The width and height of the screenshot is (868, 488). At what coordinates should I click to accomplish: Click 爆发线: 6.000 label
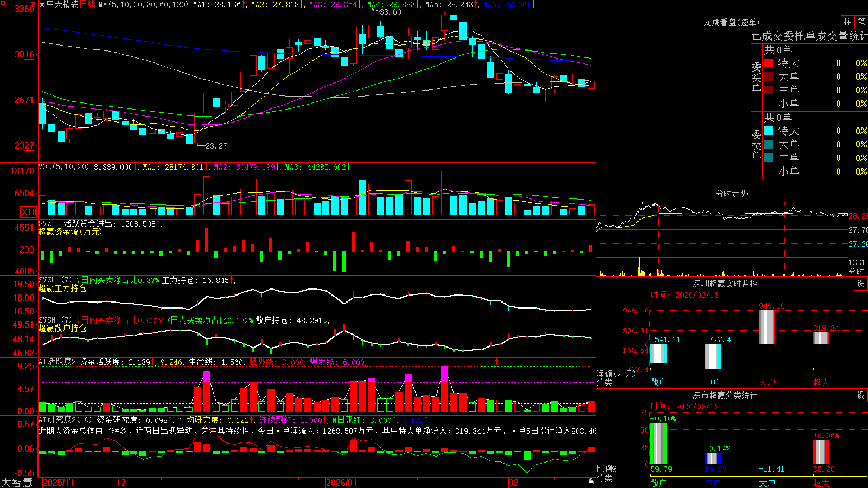(x=338, y=362)
